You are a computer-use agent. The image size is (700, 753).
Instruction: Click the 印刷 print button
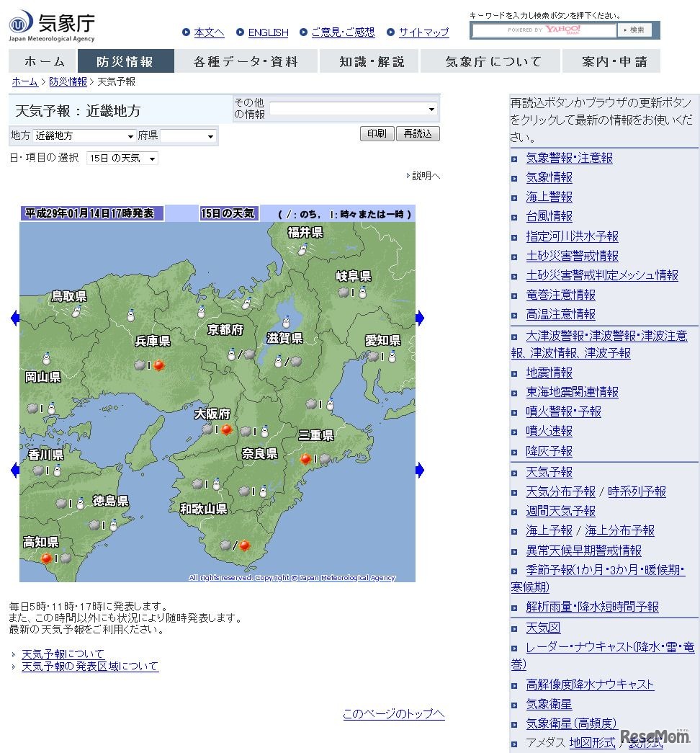point(377,133)
